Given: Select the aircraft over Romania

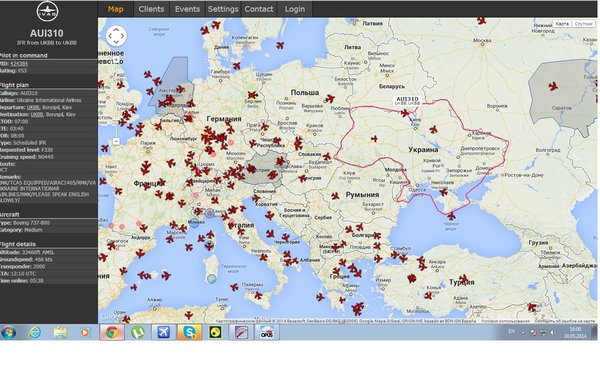Looking at the screenshot, I should 335,196.
